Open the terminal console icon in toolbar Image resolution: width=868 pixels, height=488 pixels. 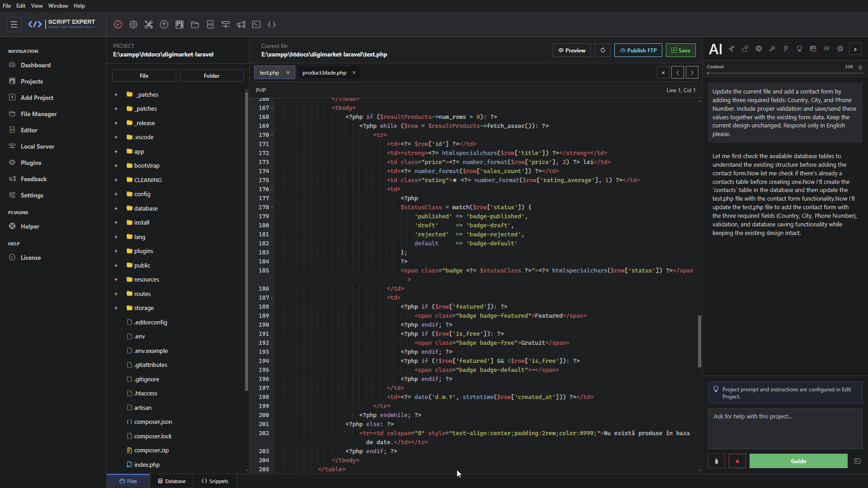pyautogui.click(x=256, y=24)
